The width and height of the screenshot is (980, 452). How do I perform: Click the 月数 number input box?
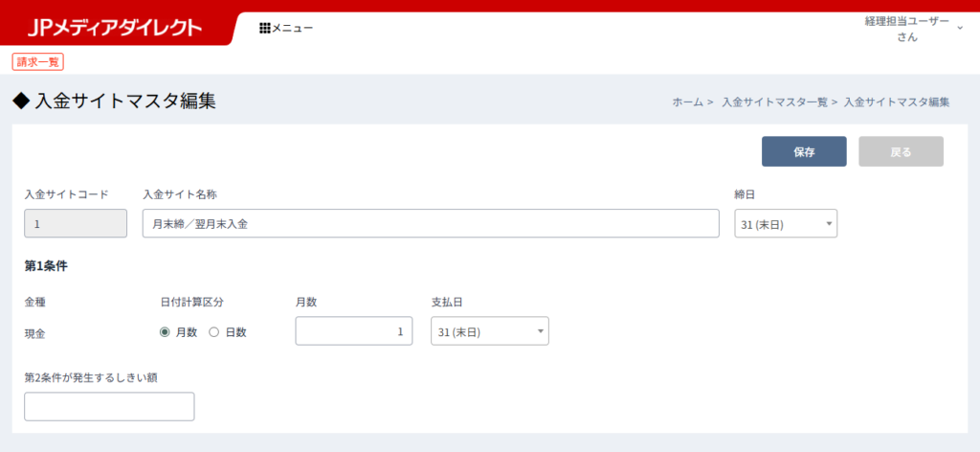(x=354, y=331)
